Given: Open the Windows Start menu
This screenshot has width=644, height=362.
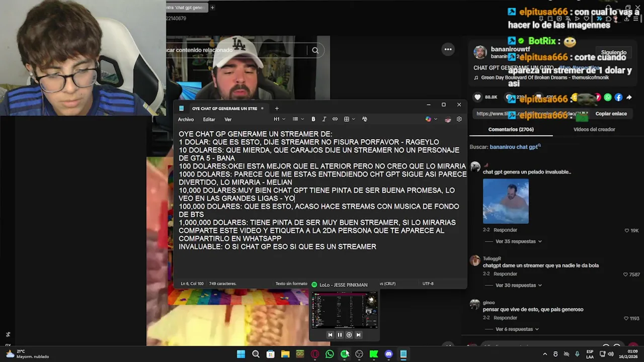Looking at the screenshot, I should (x=241, y=354).
